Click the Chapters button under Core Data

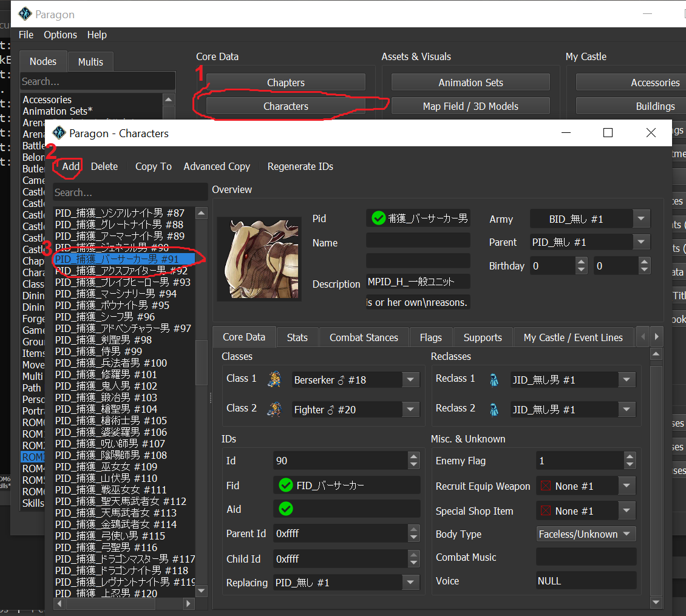[286, 83]
